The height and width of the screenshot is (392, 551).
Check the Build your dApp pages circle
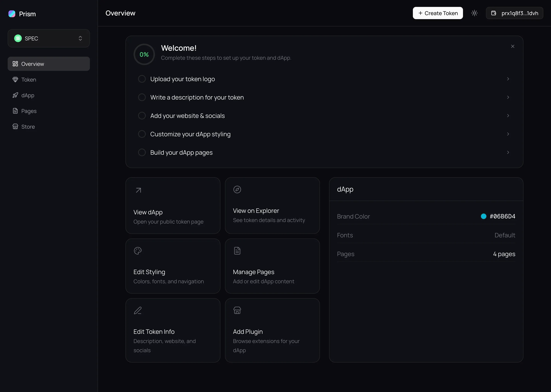[x=142, y=152]
